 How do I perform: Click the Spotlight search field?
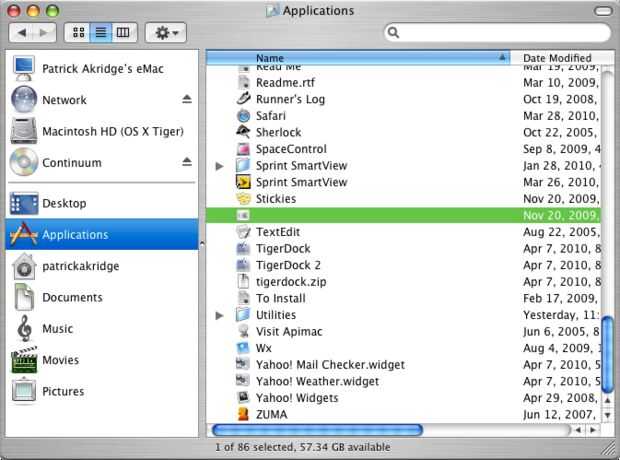pos(497,32)
